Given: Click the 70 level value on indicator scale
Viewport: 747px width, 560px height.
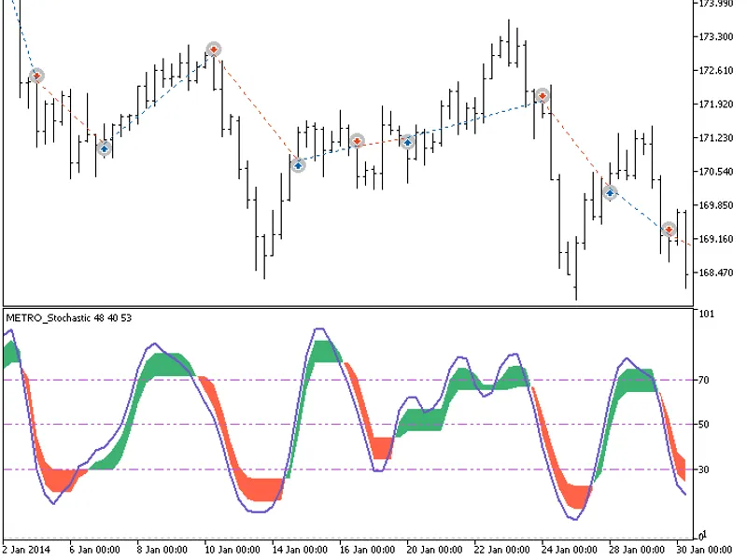Looking at the screenshot, I should click(704, 380).
